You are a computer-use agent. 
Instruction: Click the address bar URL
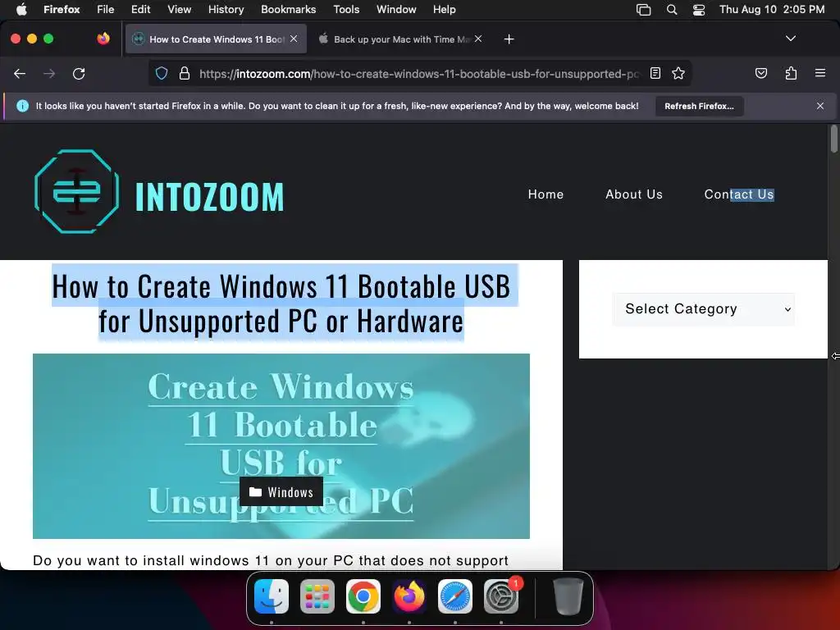point(419,74)
